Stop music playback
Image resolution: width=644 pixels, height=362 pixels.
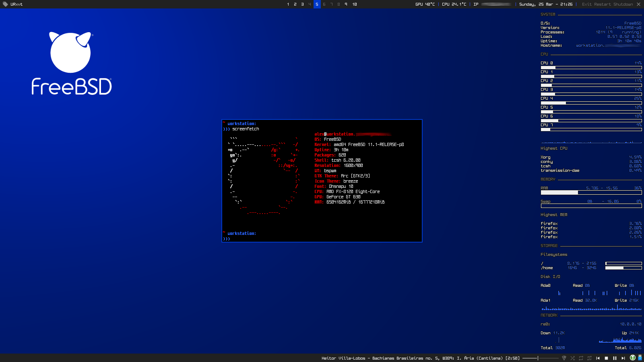pos(606,358)
